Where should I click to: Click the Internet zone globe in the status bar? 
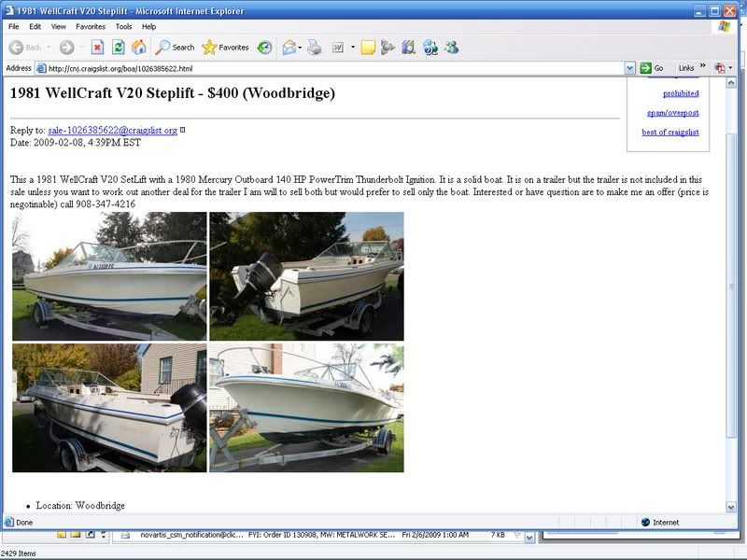[645, 523]
